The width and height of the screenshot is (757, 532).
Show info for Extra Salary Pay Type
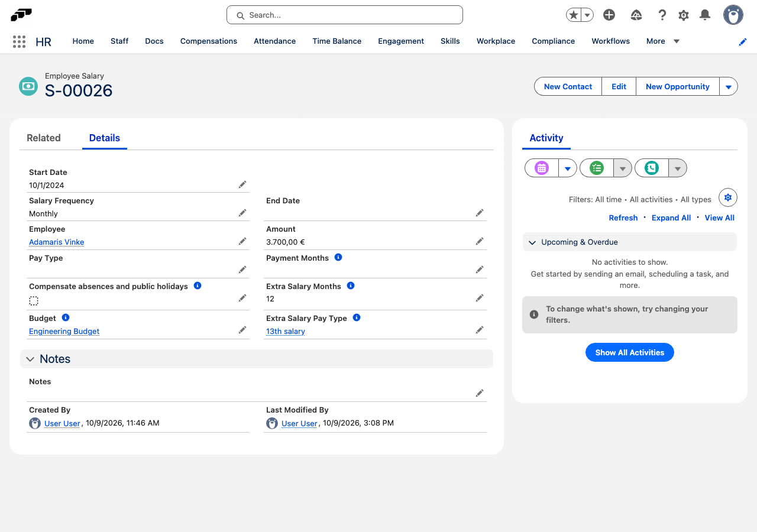pos(357,317)
